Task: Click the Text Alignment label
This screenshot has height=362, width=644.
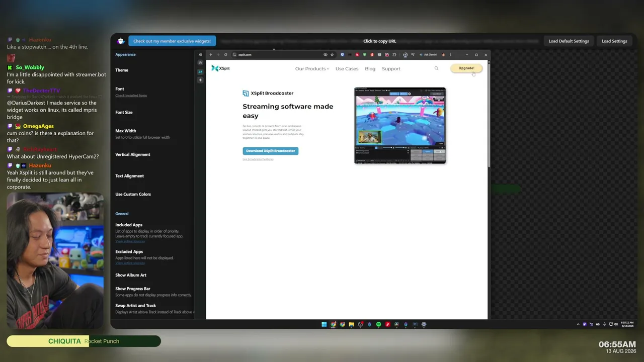Action: point(130,176)
